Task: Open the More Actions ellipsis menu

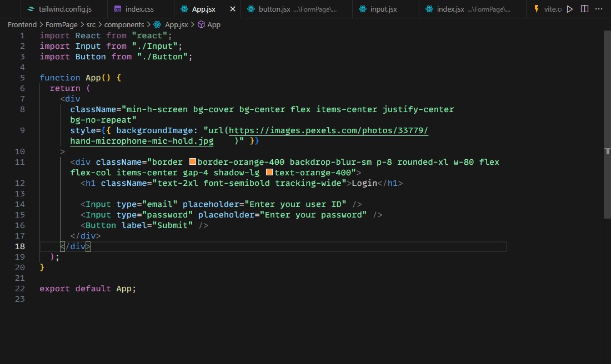Action: point(599,9)
